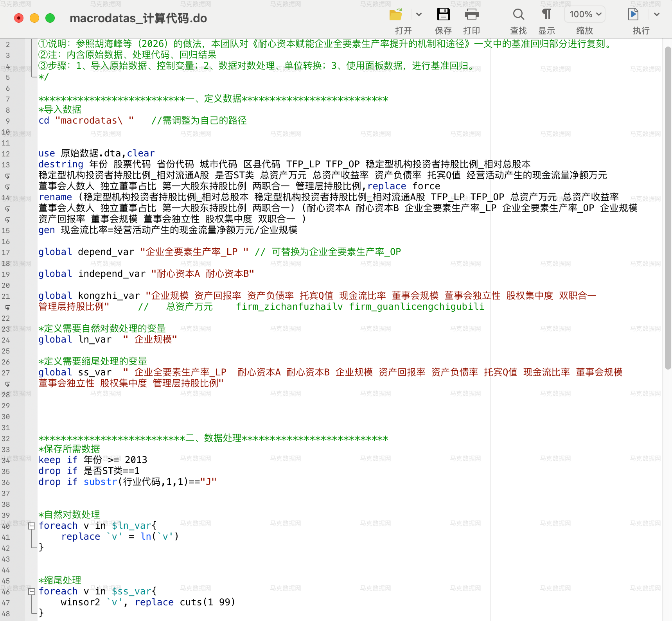This screenshot has height=621, width=672.
Task: Expand the Open recent-files dropdown arrow
Action: click(419, 15)
